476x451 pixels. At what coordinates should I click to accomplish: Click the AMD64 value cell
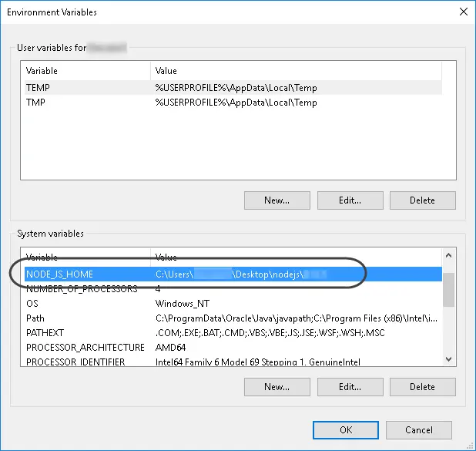tap(171, 348)
